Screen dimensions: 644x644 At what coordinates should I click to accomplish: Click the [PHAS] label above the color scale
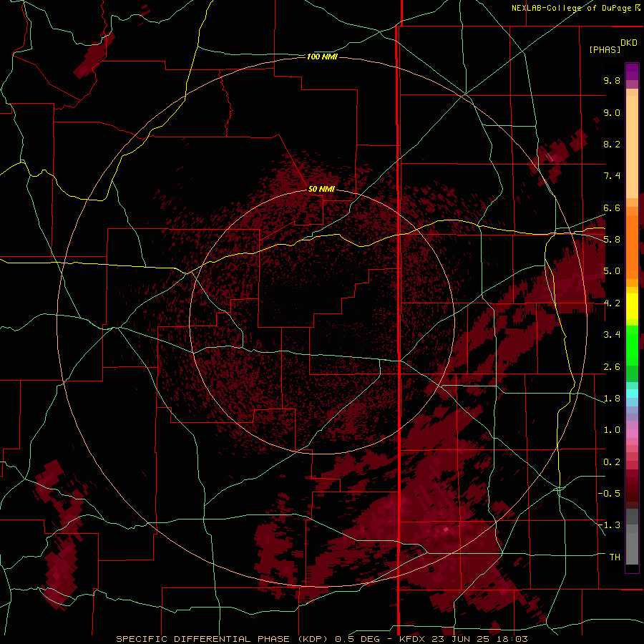pyautogui.click(x=605, y=49)
